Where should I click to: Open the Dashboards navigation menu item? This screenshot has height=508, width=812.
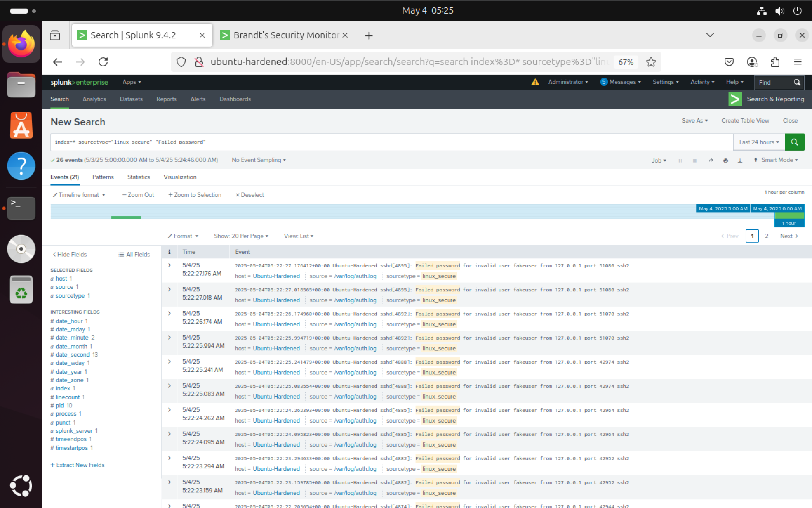(x=235, y=99)
